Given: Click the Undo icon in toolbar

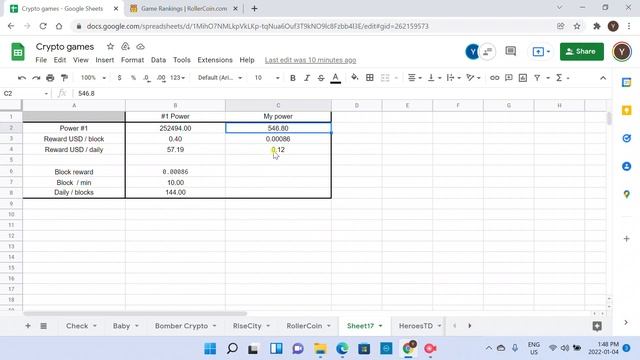Looking at the screenshot, I should (x=22, y=78).
